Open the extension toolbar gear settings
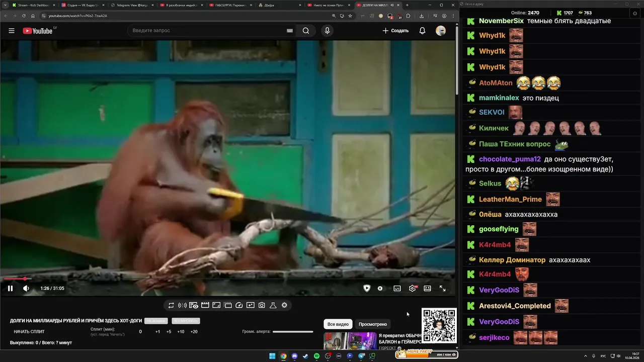The image size is (644, 362). 284,305
